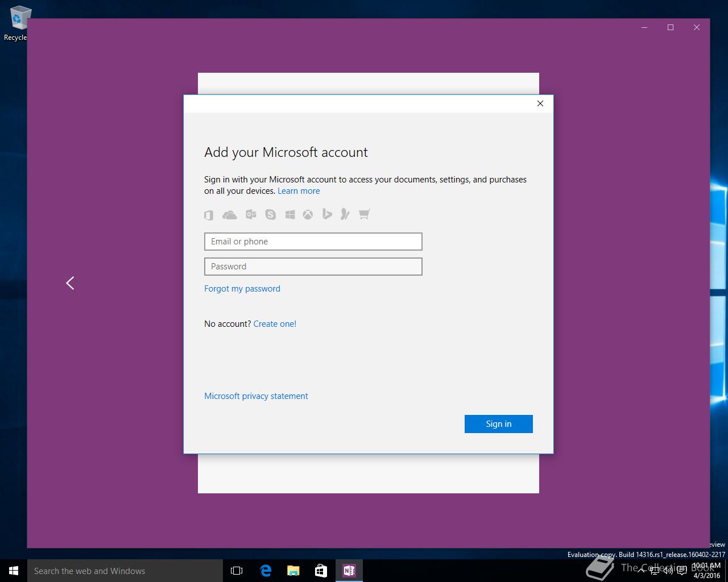The width and height of the screenshot is (728, 582).
Task: Minimize the OneNote window
Action: click(x=644, y=27)
